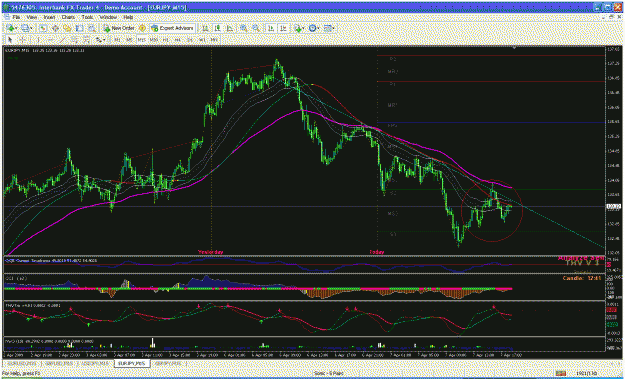Toggle chart shift from right border
Screen dimensions: 625x379
point(283,28)
